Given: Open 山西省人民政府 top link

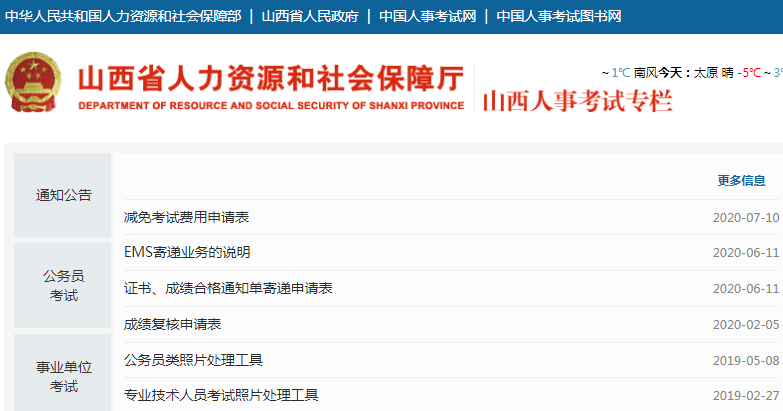Looking at the screenshot, I should pyautogui.click(x=308, y=17).
